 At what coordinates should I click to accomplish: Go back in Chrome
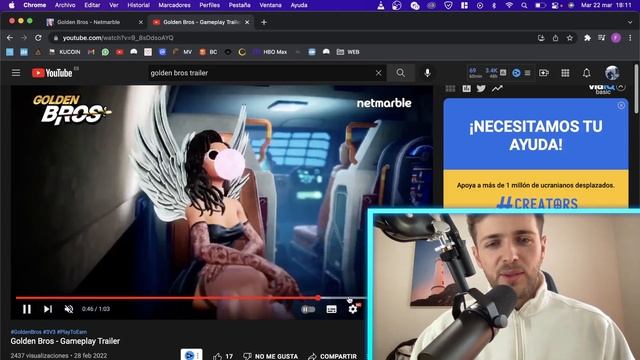pos(10,38)
